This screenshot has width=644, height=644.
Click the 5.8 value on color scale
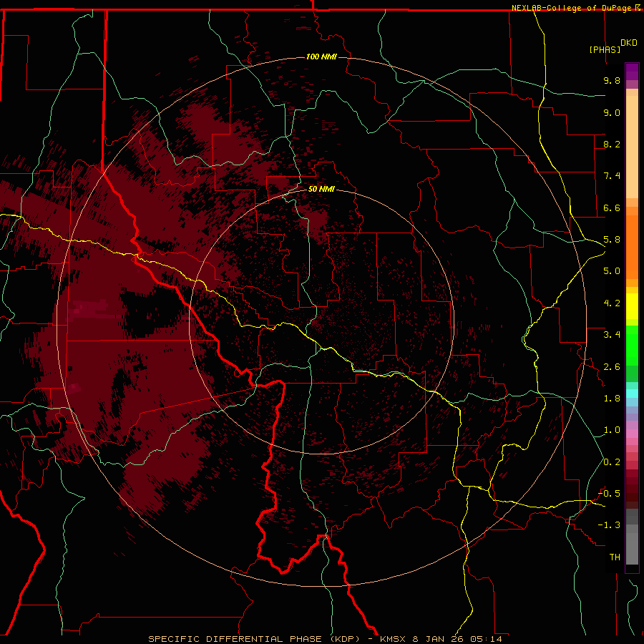tap(612, 240)
